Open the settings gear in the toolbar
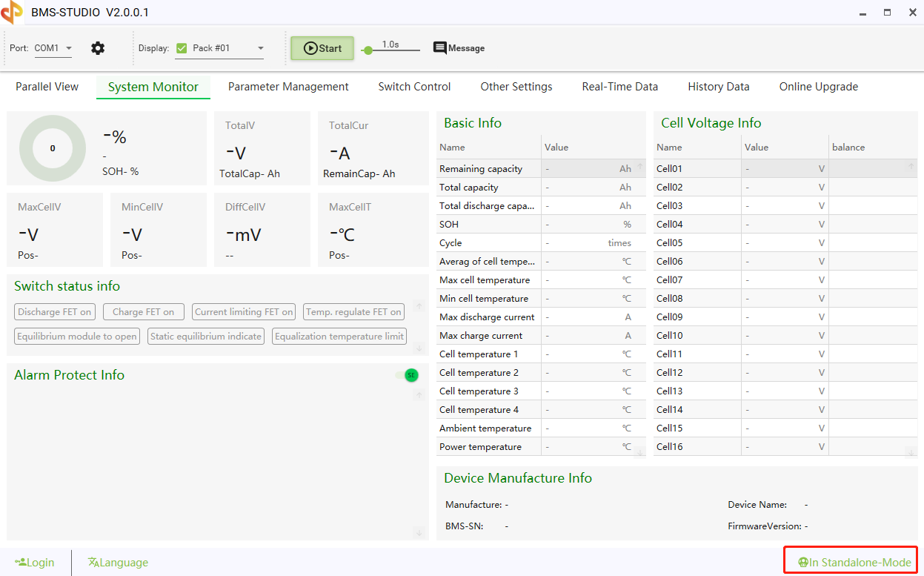The image size is (924, 576). pos(98,47)
